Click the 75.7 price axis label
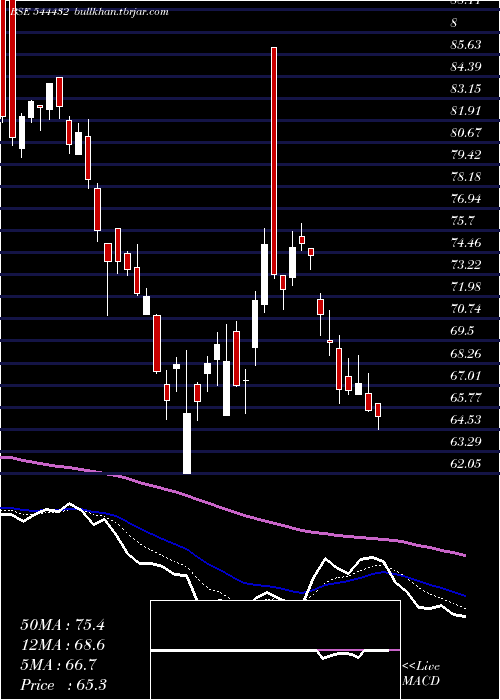 pos(463,221)
